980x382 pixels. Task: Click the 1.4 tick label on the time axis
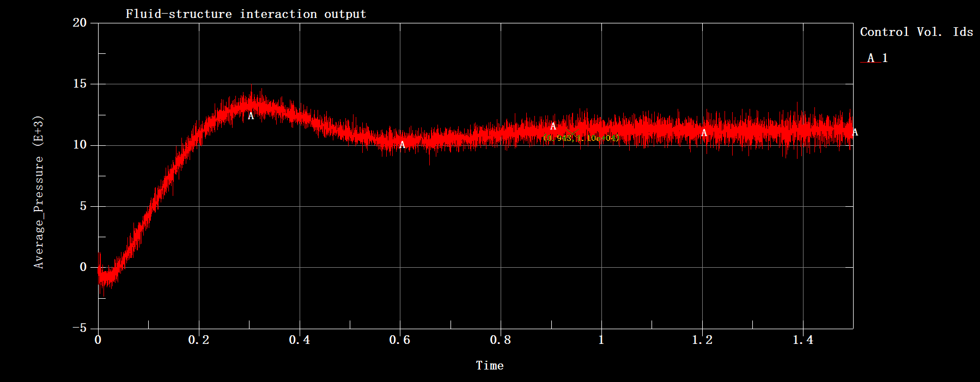(x=802, y=340)
